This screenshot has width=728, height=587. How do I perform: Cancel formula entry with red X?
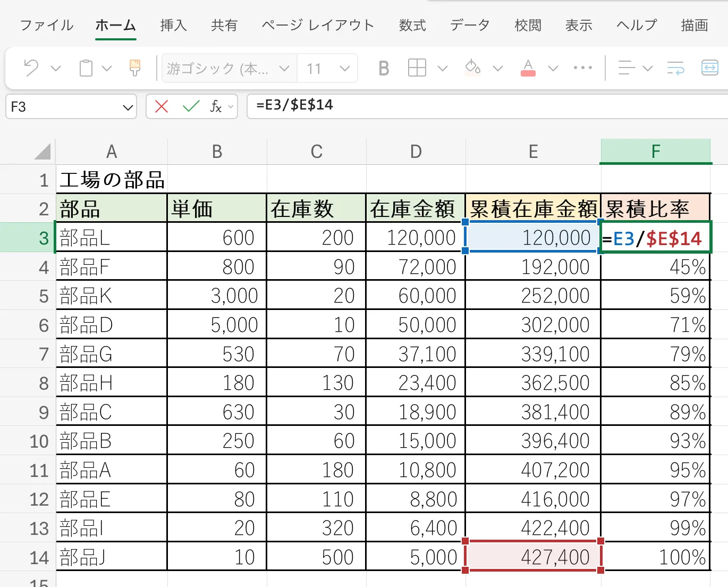(x=162, y=107)
